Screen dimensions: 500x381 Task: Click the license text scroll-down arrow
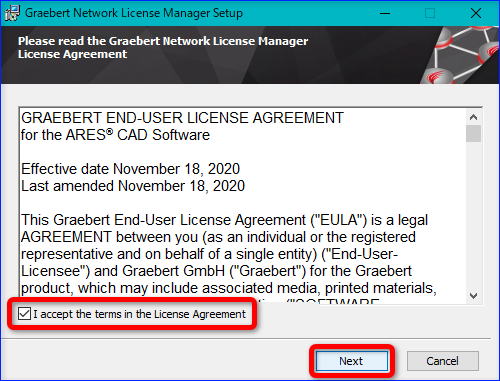coord(473,296)
